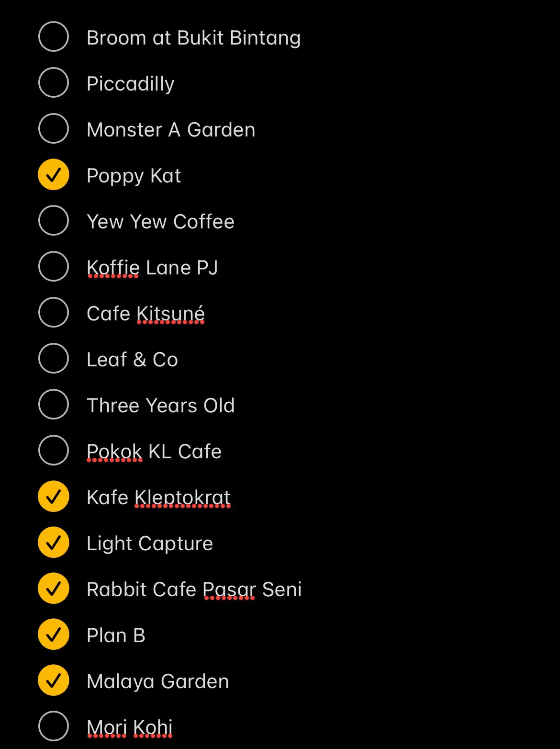The image size is (560, 749).
Task: Click the underlined word Koffie
Action: (113, 268)
